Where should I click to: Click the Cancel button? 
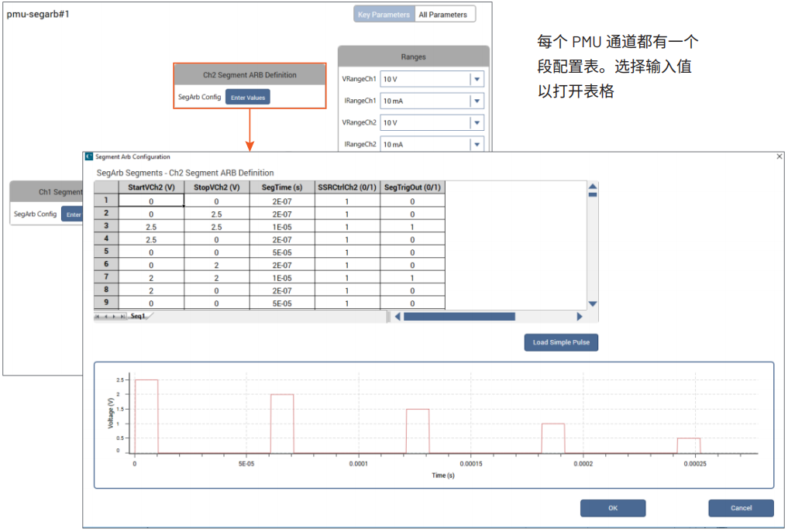(741, 508)
